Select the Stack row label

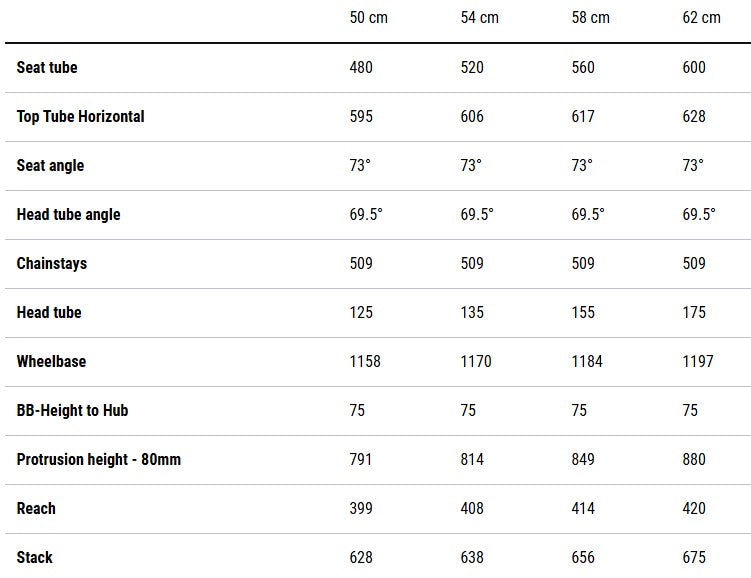click(x=35, y=557)
